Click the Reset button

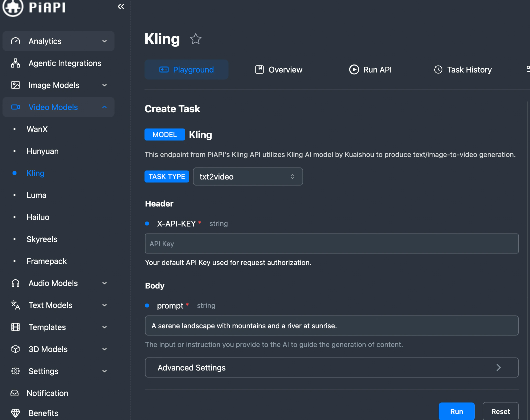click(x=500, y=411)
